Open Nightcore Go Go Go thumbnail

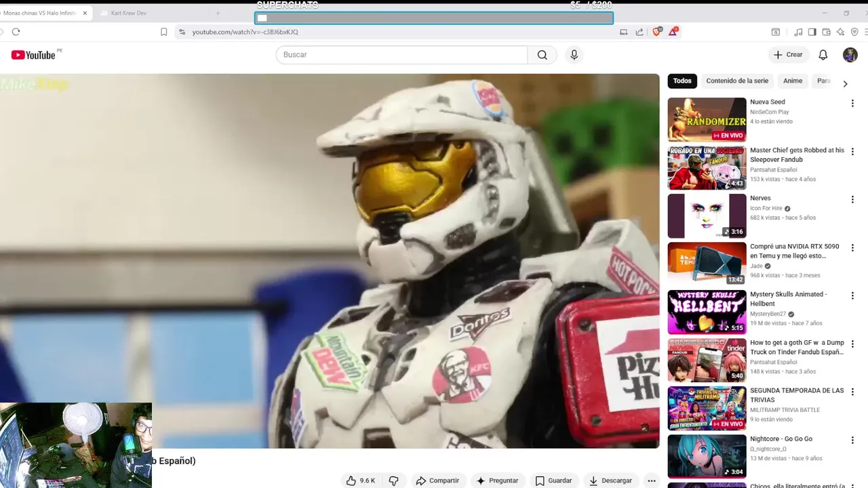click(707, 456)
